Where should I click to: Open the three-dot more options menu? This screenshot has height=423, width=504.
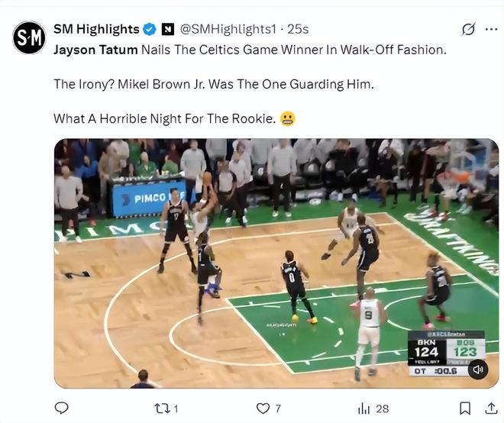[492, 30]
